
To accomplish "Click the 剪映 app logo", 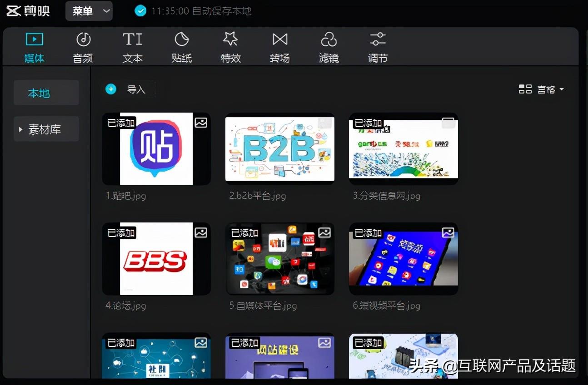I will 28,11.
